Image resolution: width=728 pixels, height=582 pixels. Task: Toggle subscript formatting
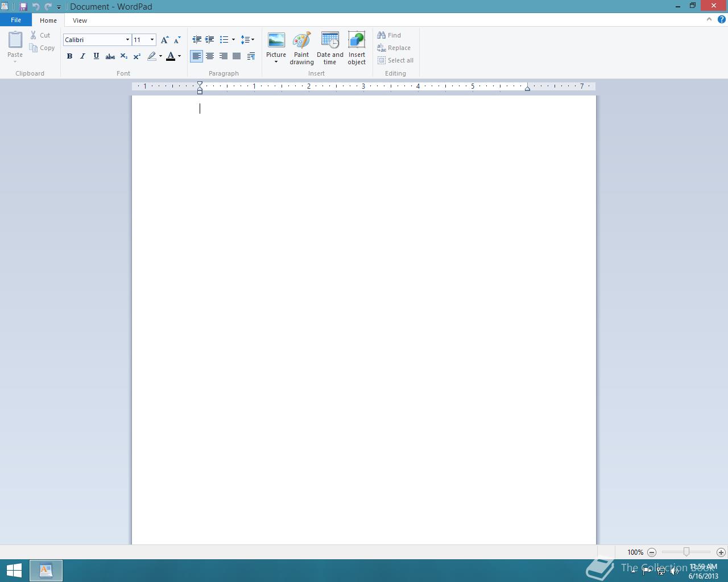[123, 56]
